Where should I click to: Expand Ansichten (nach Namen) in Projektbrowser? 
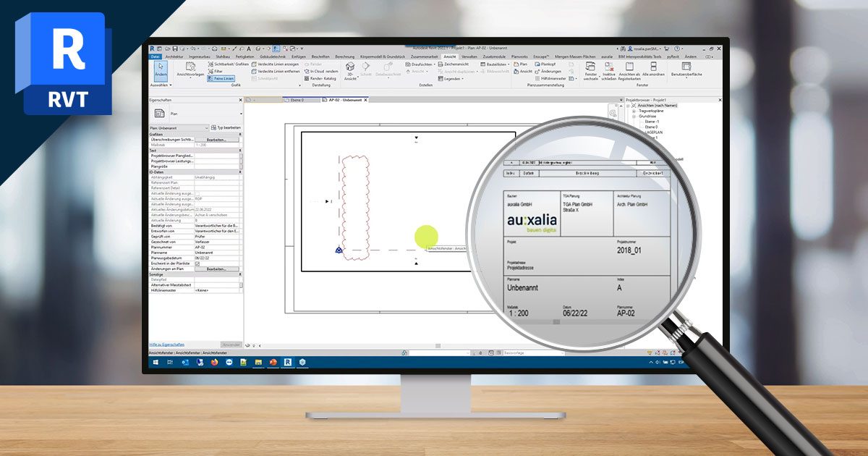pos(627,106)
